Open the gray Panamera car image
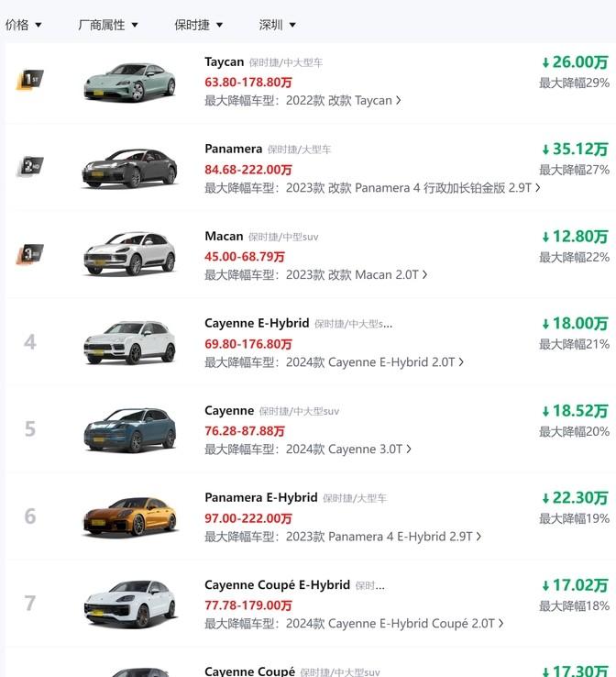The image size is (616, 677). point(129,169)
